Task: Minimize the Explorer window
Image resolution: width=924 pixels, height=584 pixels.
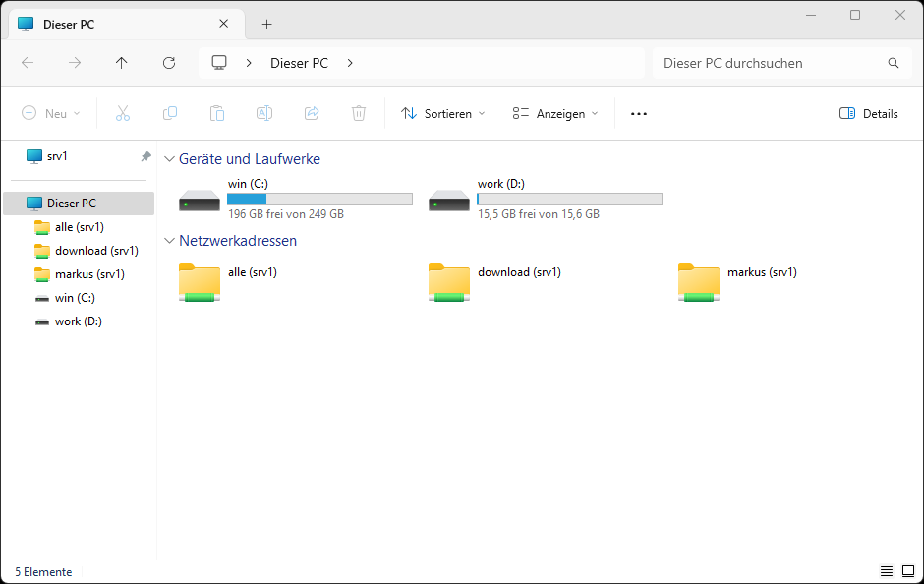Action: pos(811,16)
